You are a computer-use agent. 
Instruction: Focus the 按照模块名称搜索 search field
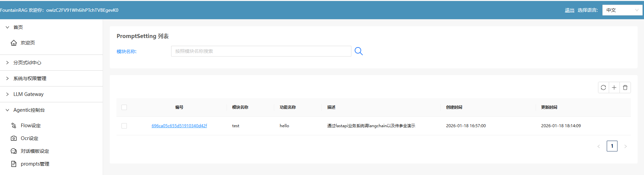click(261, 51)
